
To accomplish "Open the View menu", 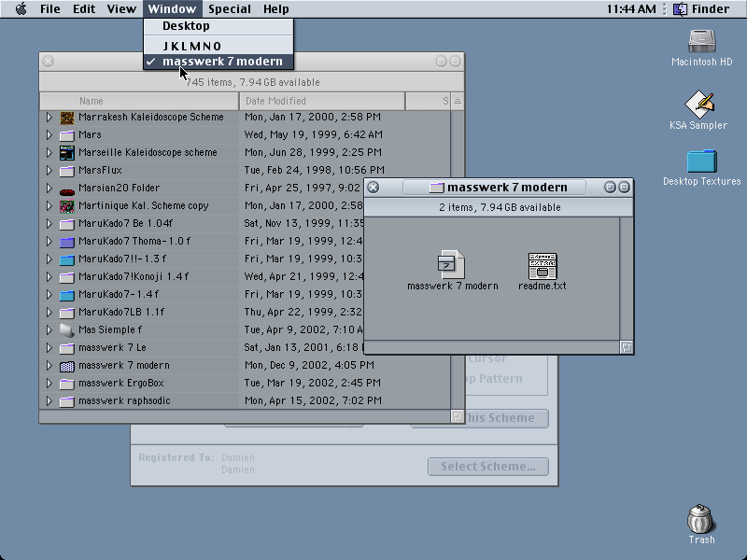I will point(121,8).
